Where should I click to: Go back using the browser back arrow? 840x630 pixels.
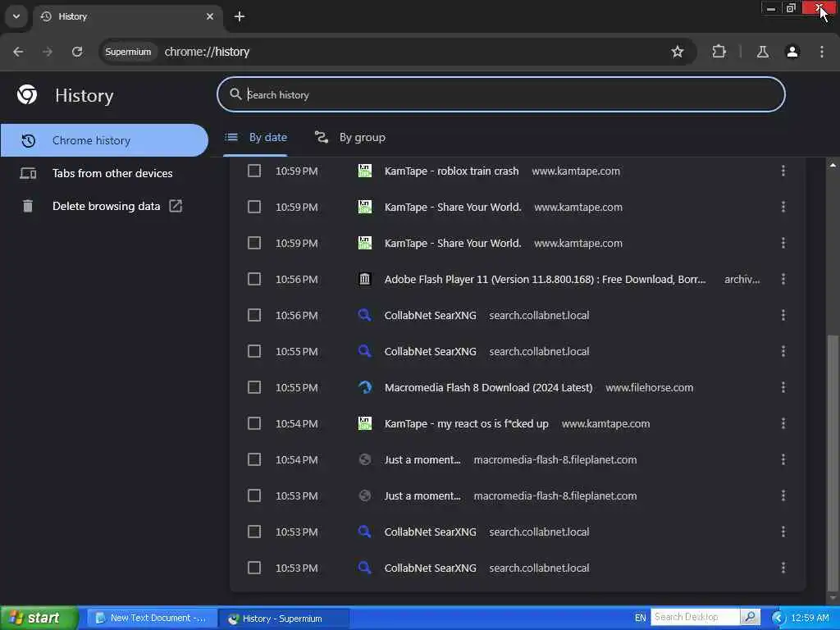coord(18,52)
